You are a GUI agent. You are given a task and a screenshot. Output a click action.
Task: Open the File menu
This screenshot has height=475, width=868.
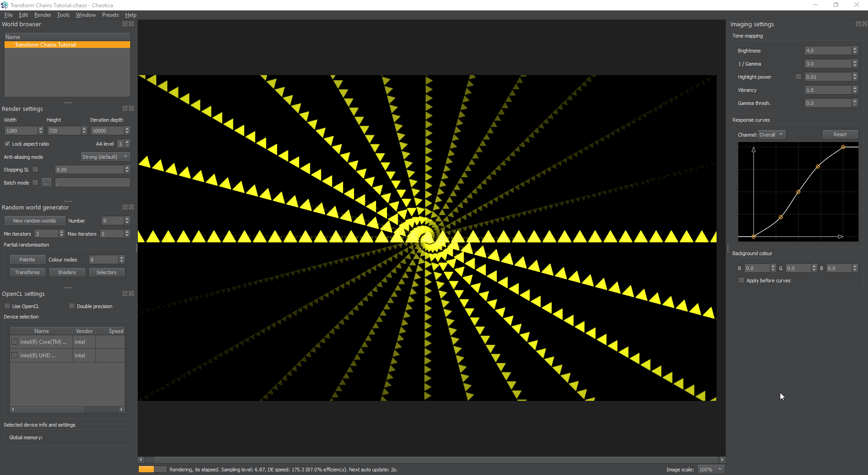tap(9, 15)
